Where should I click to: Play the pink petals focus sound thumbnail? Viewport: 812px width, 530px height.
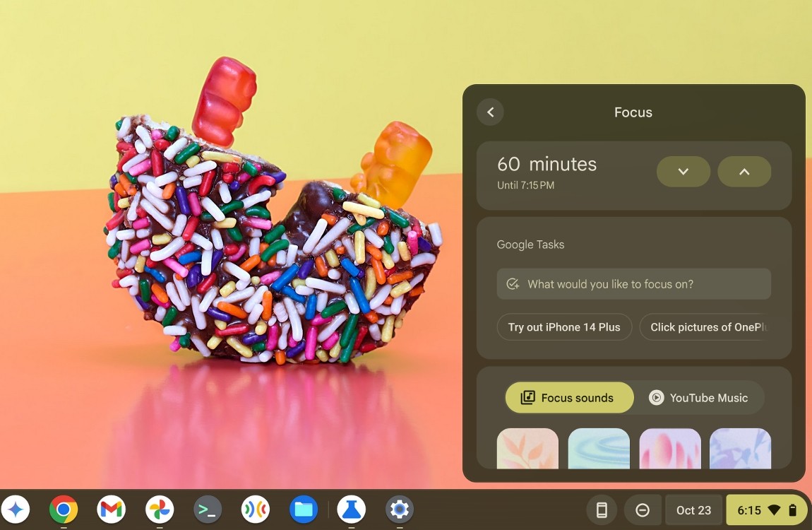coord(669,449)
